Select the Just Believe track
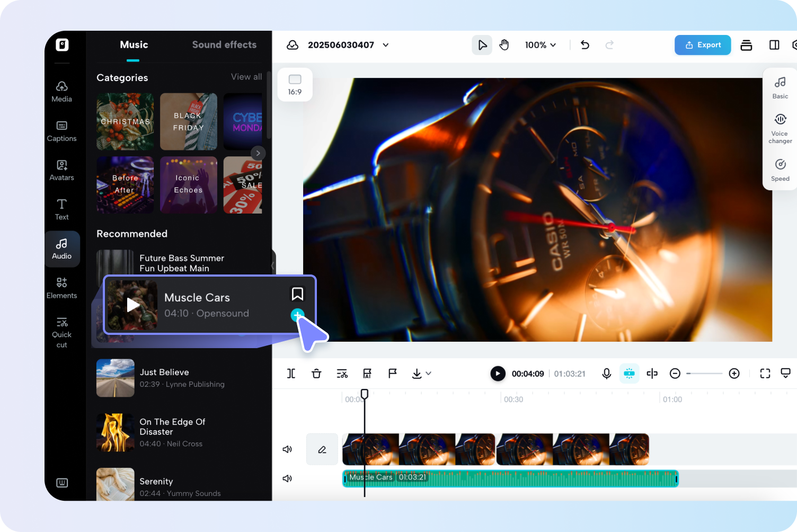797x532 pixels. [179, 378]
